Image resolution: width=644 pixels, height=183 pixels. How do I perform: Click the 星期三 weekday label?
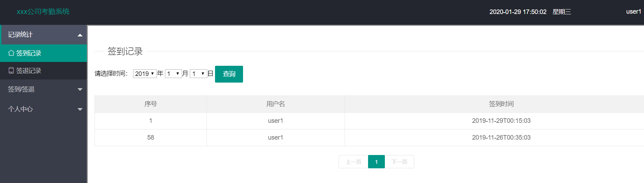point(562,12)
